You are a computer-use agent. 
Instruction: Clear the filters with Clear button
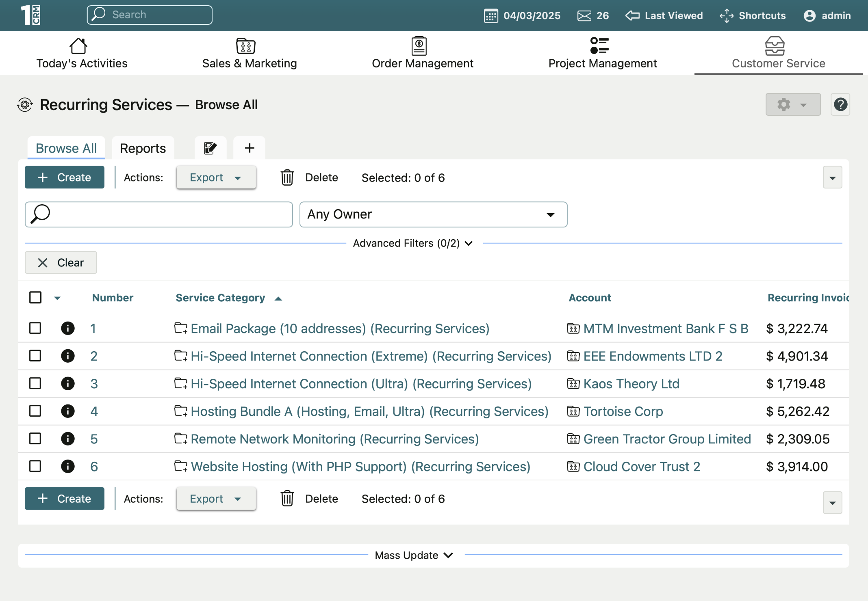tap(61, 262)
